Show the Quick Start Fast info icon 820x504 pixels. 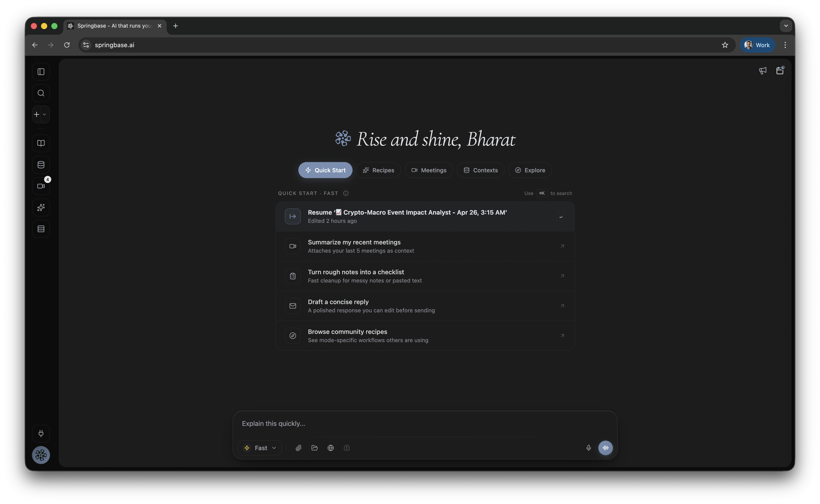(x=346, y=193)
